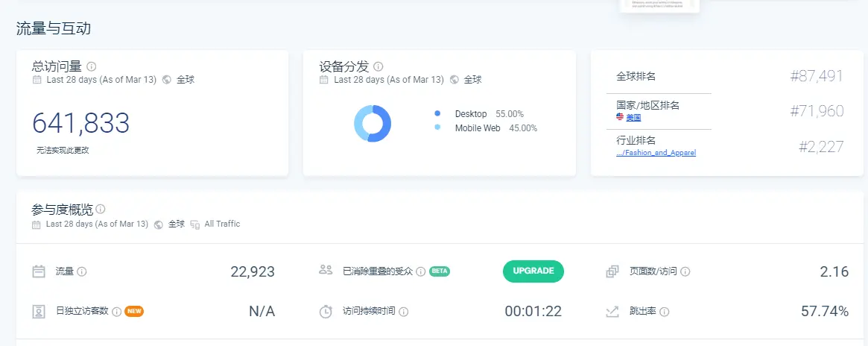Click info icon next to 访问持续时间
This screenshot has height=346, width=868.
(x=404, y=312)
